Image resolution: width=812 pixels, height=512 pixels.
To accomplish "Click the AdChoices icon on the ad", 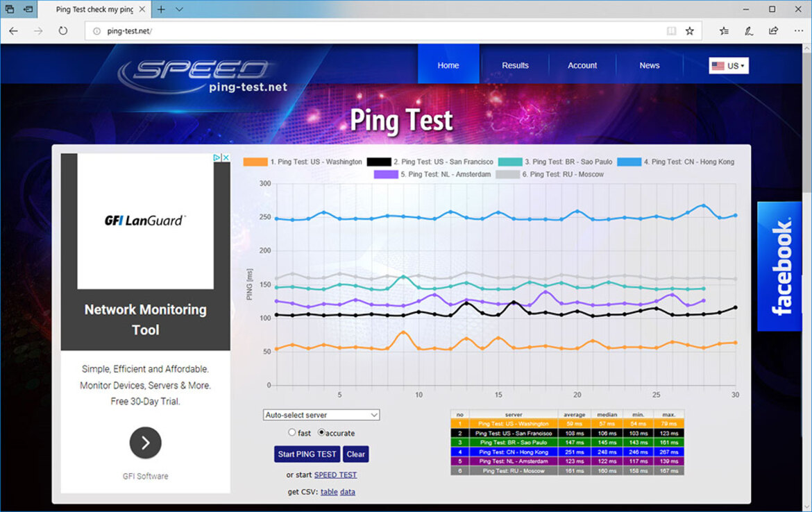I will 217,157.
